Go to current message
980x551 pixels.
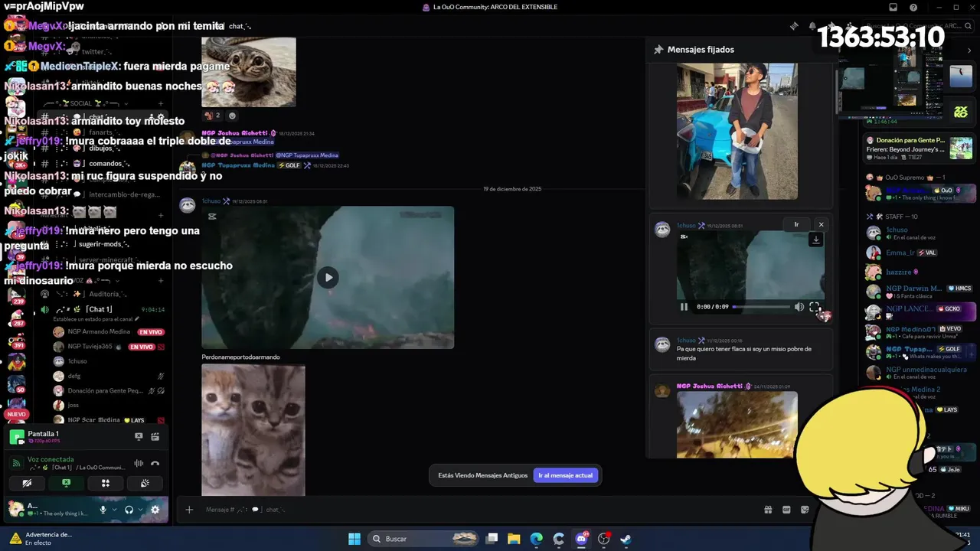pos(565,475)
